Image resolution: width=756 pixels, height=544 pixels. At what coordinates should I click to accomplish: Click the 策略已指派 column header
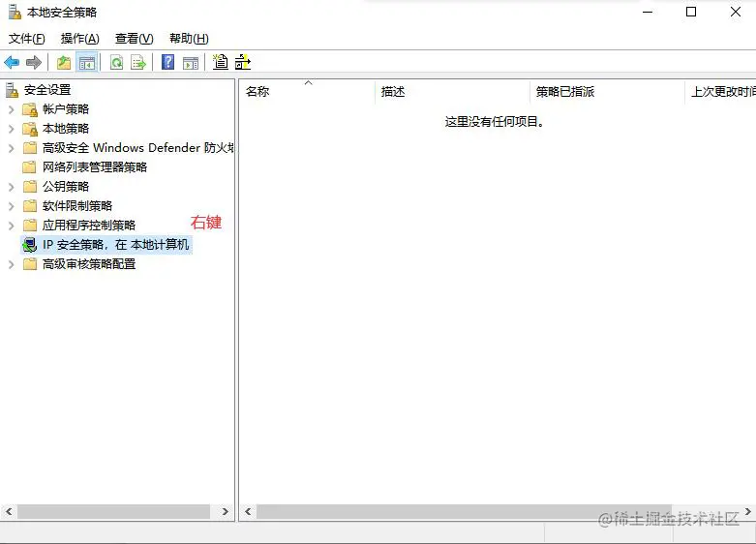(607, 92)
